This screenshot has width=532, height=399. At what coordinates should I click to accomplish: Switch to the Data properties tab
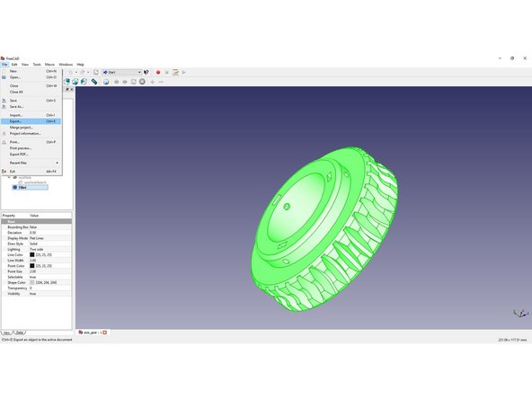(20, 332)
